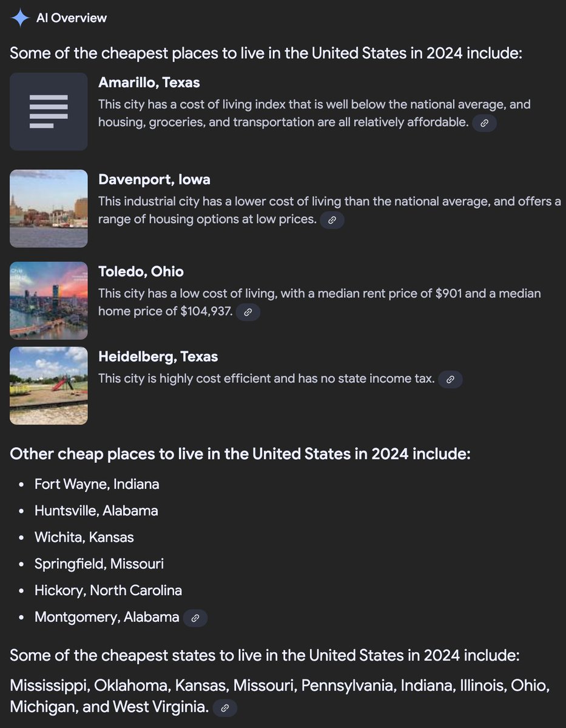Open source link after Amarillo description
The height and width of the screenshot is (728, 566).
click(x=485, y=123)
